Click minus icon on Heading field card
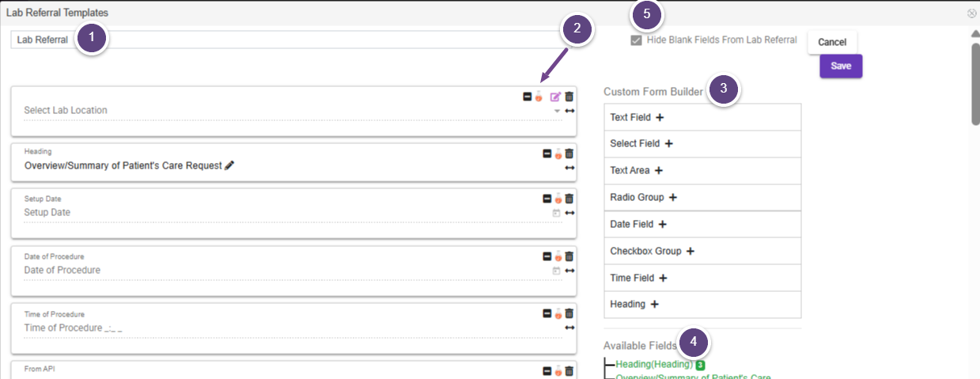Image resolution: width=980 pixels, height=379 pixels. click(547, 153)
